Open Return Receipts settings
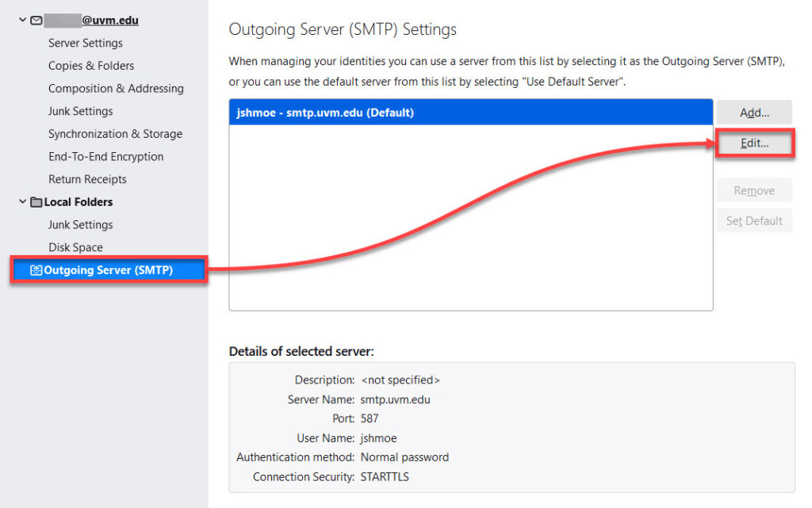This screenshot has height=508, width=812. tap(87, 179)
